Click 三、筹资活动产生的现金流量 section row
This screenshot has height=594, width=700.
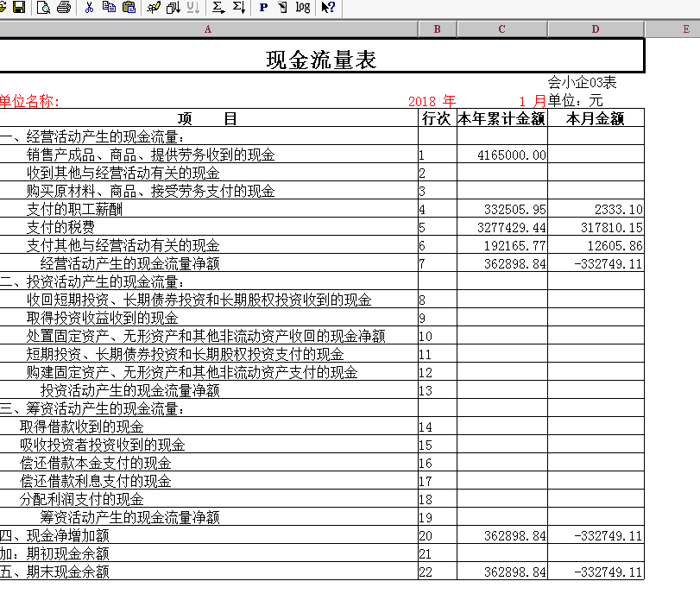pyautogui.click(x=208, y=408)
